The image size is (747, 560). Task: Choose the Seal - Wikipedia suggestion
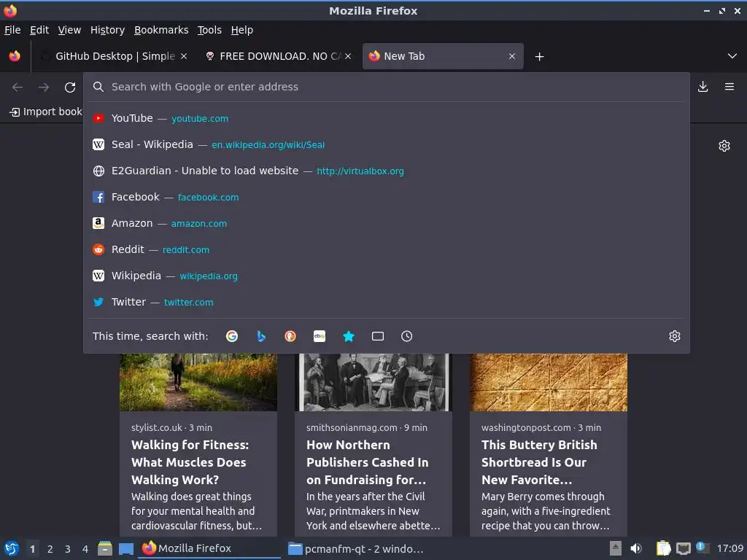tap(387, 144)
